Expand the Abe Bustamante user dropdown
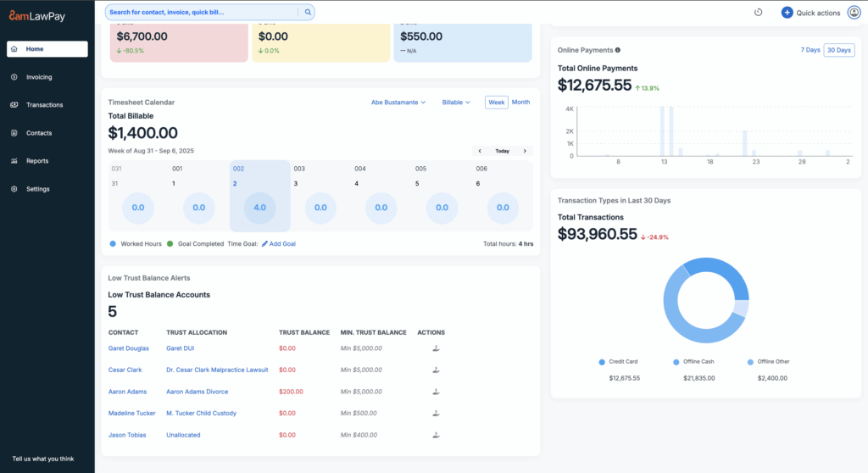The width and height of the screenshot is (868, 473). [x=398, y=103]
